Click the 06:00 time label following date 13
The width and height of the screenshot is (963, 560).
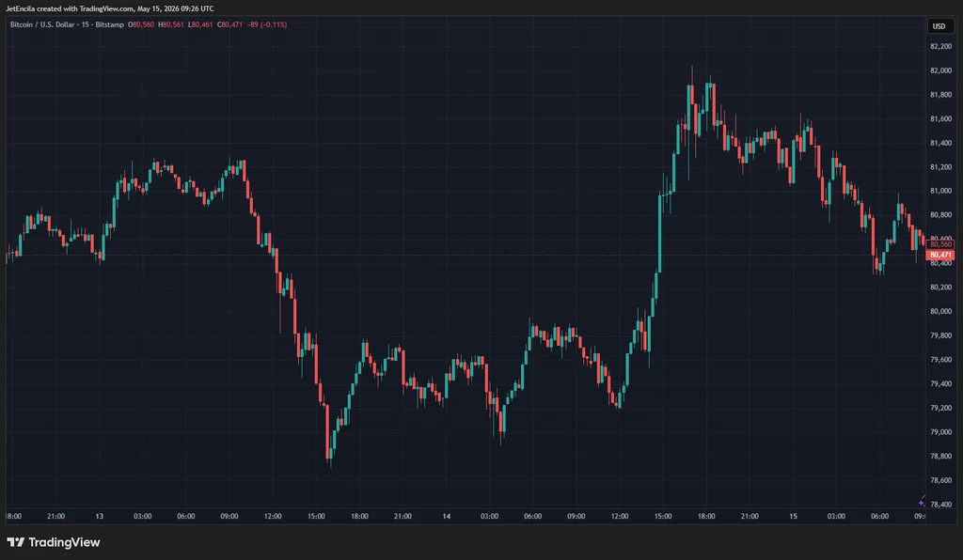tap(186, 517)
